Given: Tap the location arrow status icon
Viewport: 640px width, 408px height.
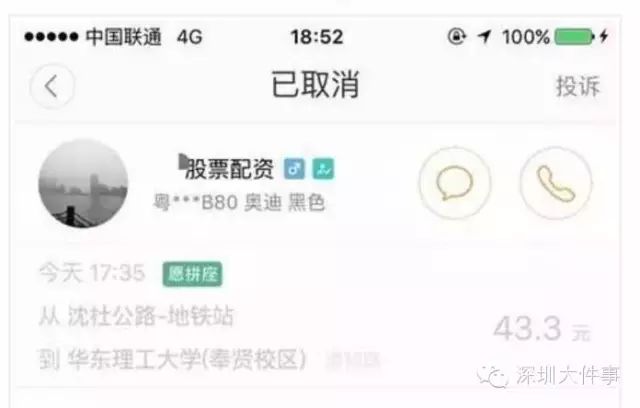Looking at the screenshot, I should 484,37.
